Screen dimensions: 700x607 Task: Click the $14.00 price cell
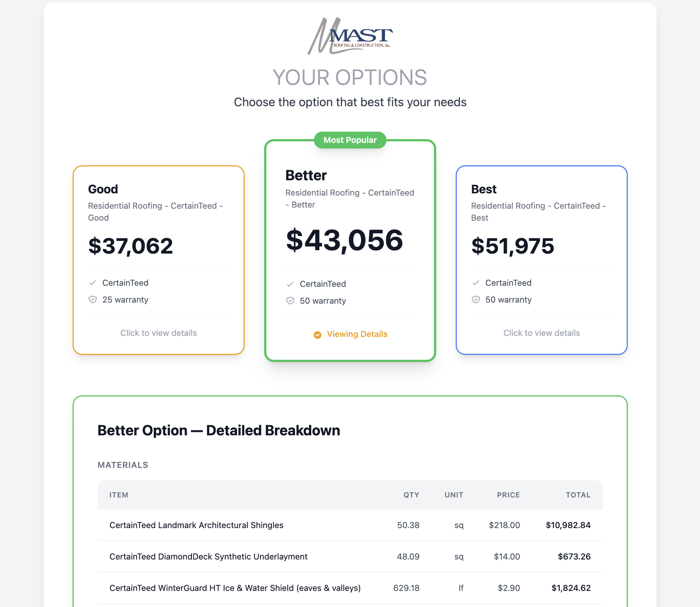507,557
